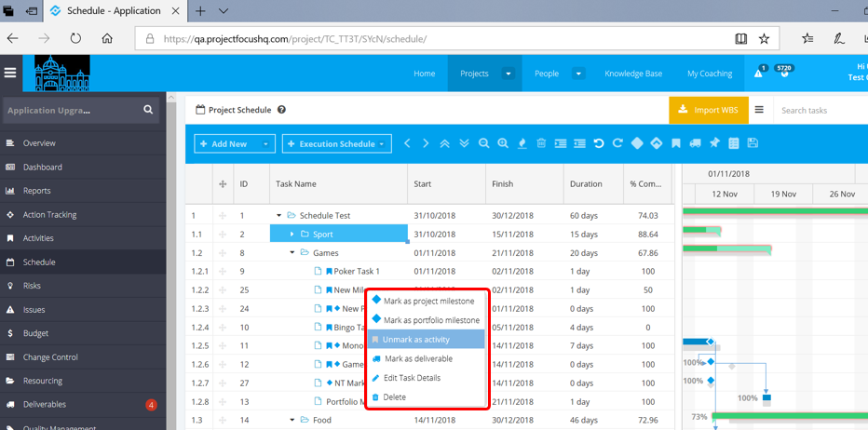Image resolution: width=868 pixels, height=430 pixels.
Task: Go to Home in top navigation
Action: 424,73
